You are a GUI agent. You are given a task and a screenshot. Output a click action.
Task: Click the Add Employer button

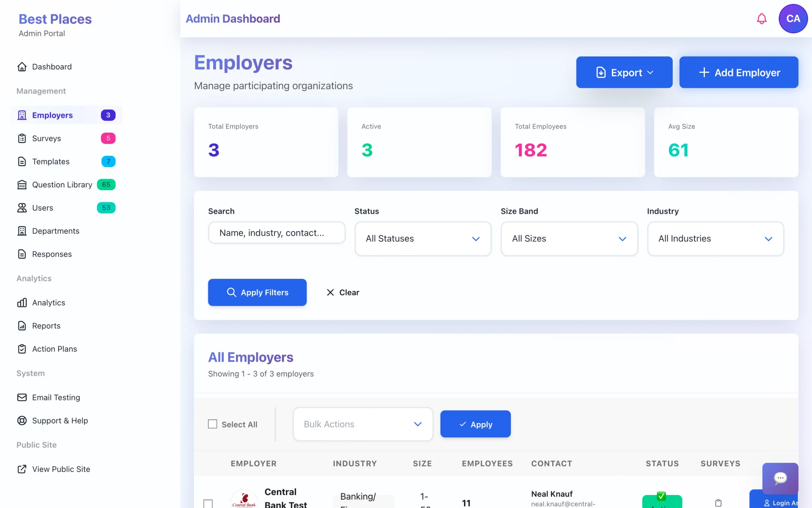tap(739, 72)
